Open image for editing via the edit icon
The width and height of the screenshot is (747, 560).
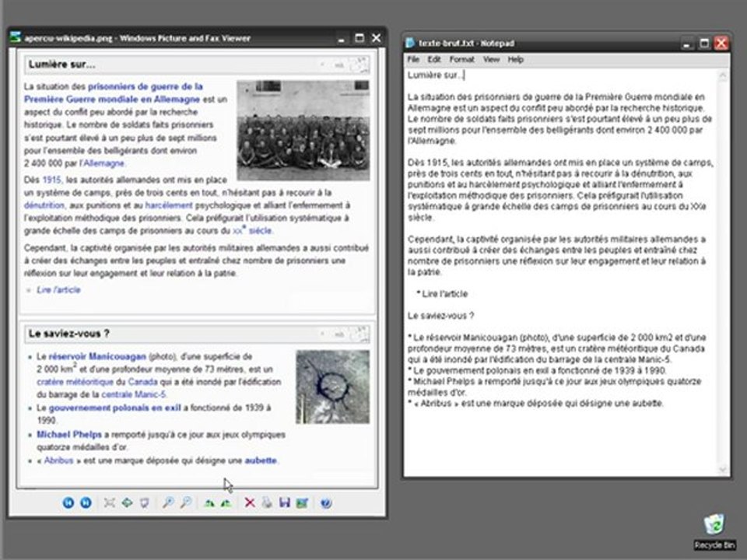coord(302,502)
